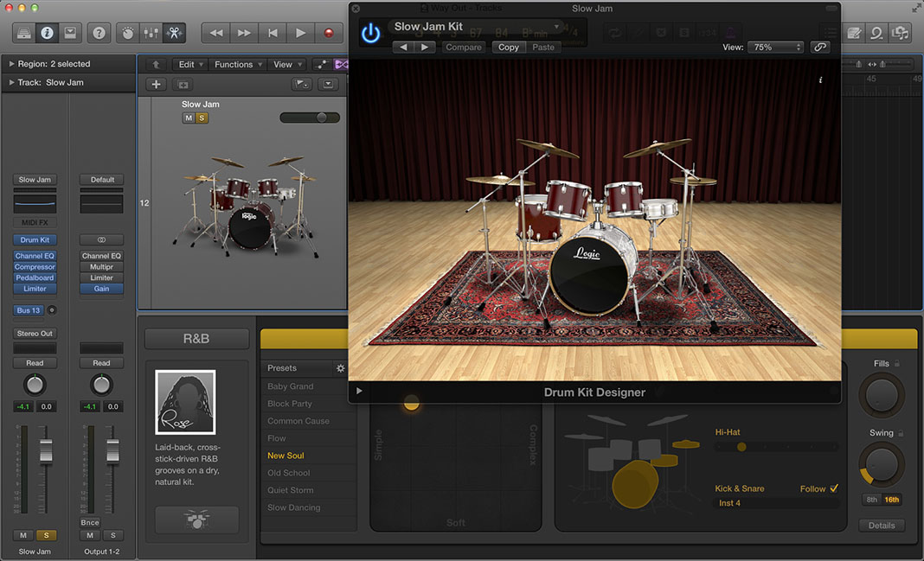The height and width of the screenshot is (561, 924).
Task: Toggle the Editors scissors icon
Action: click(174, 33)
